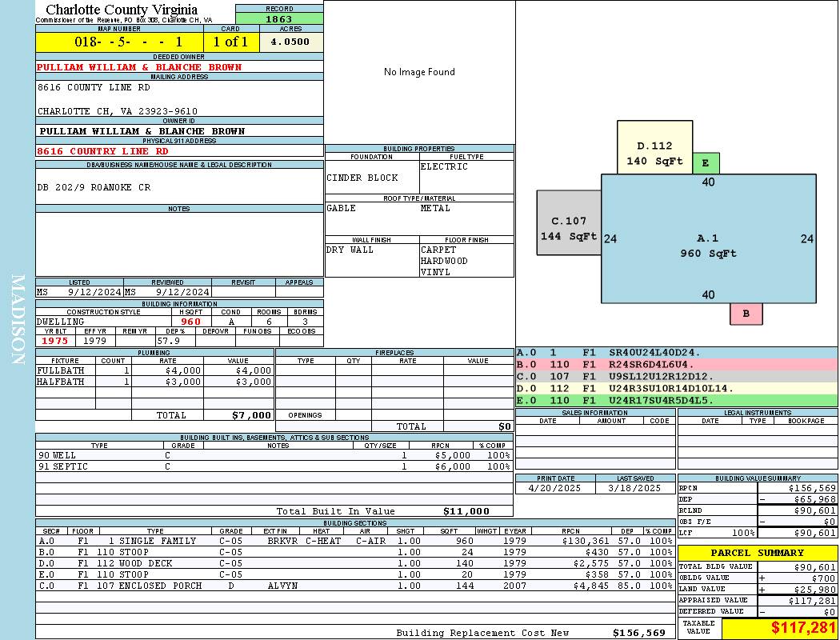
Task: Click the record number 1863
Action: (x=279, y=18)
